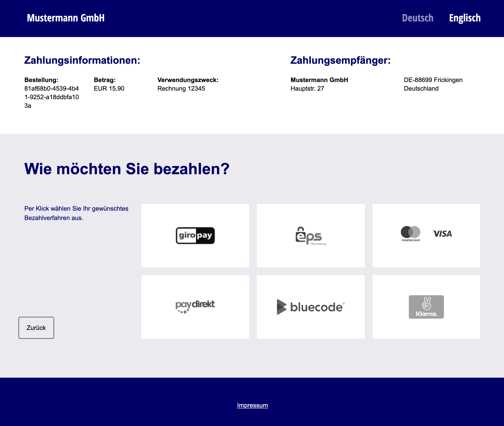Click the EUR 15,90 amount text
This screenshot has height=426, width=504.
click(x=109, y=88)
